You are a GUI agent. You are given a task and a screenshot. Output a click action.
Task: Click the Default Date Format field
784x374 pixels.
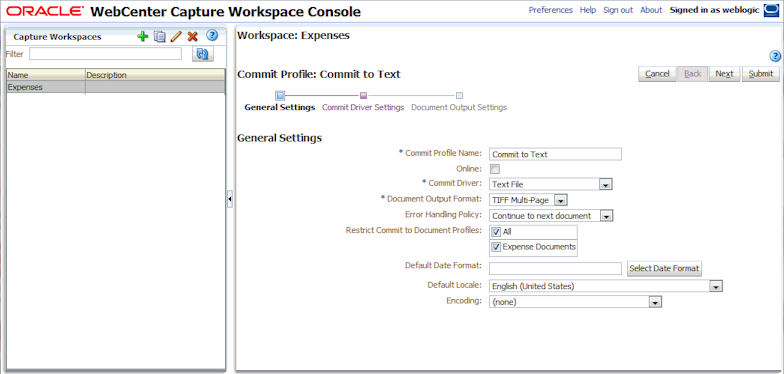pyautogui.click(x=555, y=268)
